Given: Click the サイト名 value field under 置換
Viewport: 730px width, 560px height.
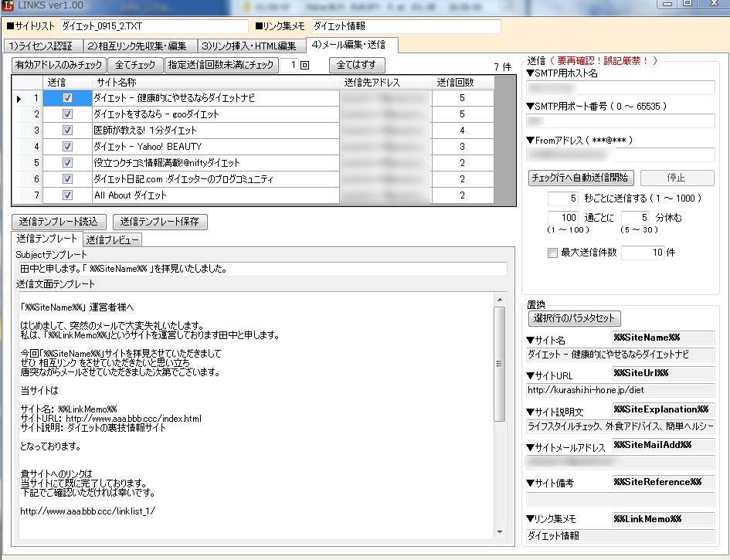Looking at the screenshot, I should click(620, 355).
